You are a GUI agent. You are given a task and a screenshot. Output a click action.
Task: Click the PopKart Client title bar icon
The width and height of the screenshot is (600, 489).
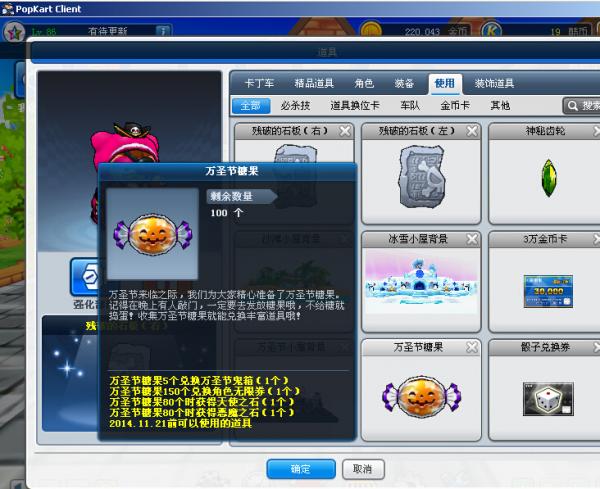[8, 8]
